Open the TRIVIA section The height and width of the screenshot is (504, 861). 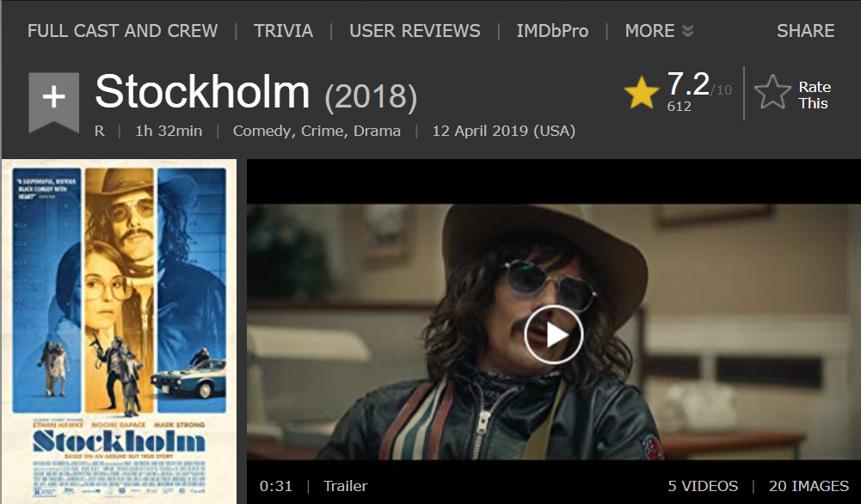coord(283,31)
